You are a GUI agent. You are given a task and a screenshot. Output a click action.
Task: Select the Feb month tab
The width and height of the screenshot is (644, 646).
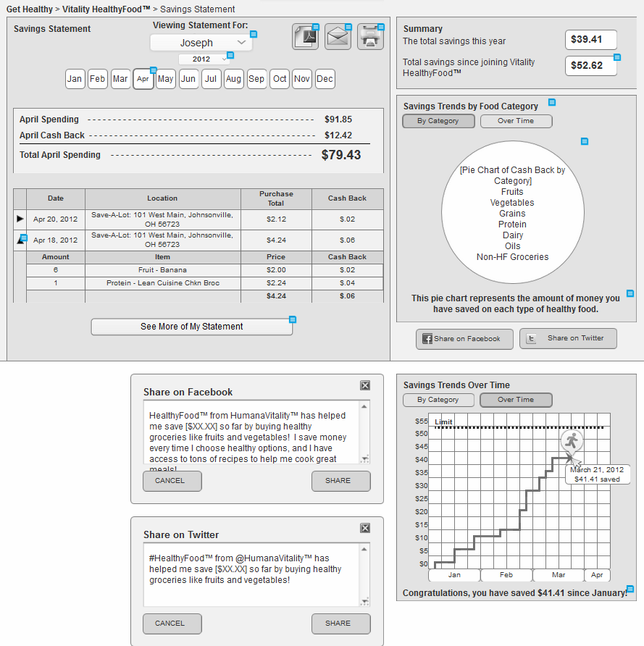(x=98, y=79)
